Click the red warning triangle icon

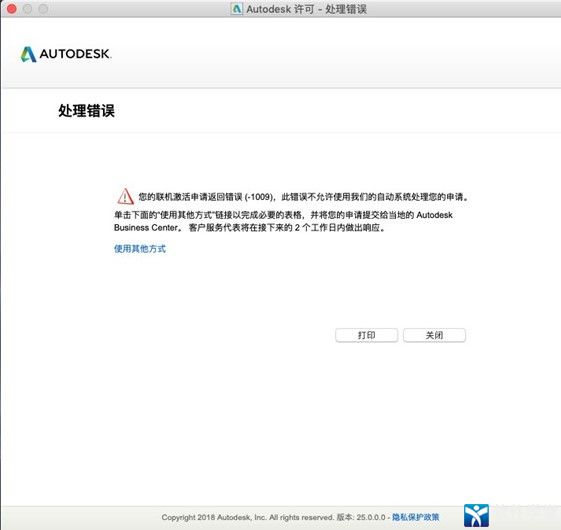[x=125, y=196]
